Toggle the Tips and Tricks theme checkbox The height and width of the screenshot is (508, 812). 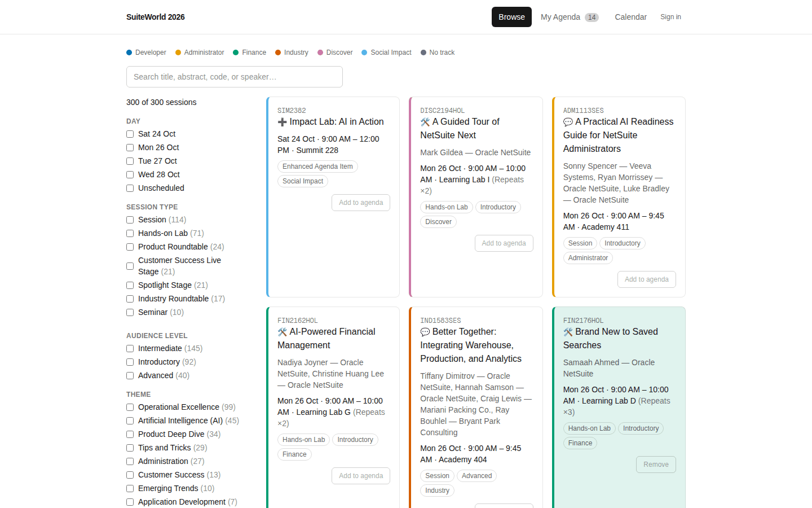click(130, 448)
